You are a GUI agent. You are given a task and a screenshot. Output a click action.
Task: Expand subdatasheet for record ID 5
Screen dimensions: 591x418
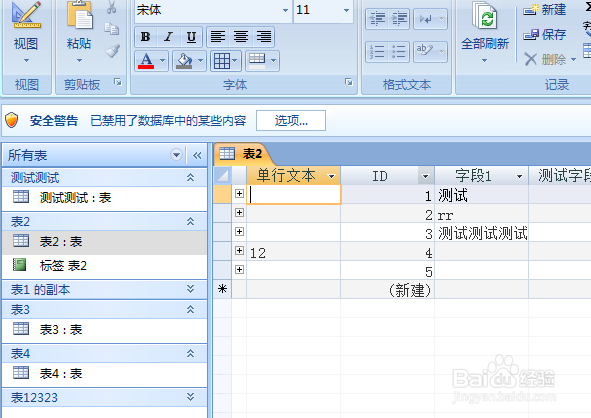(239, 269)
